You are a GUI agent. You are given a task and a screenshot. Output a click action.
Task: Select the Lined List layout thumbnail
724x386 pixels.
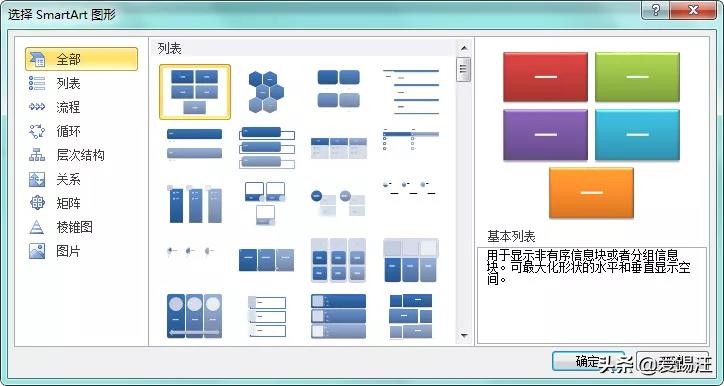410,91
